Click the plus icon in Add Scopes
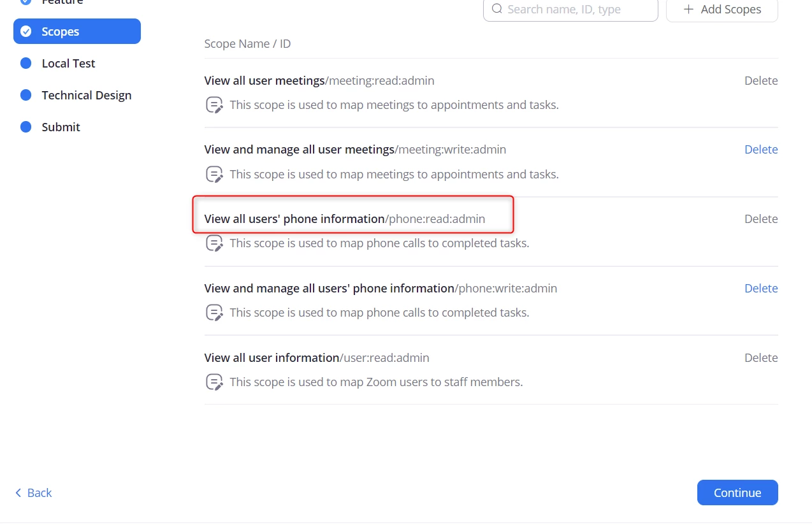The height and width of the screenshot is (525, 812). point(688,9)
